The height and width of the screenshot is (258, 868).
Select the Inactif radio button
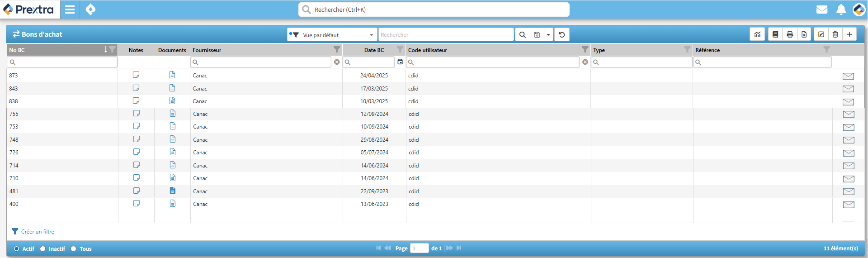point(43,248)
